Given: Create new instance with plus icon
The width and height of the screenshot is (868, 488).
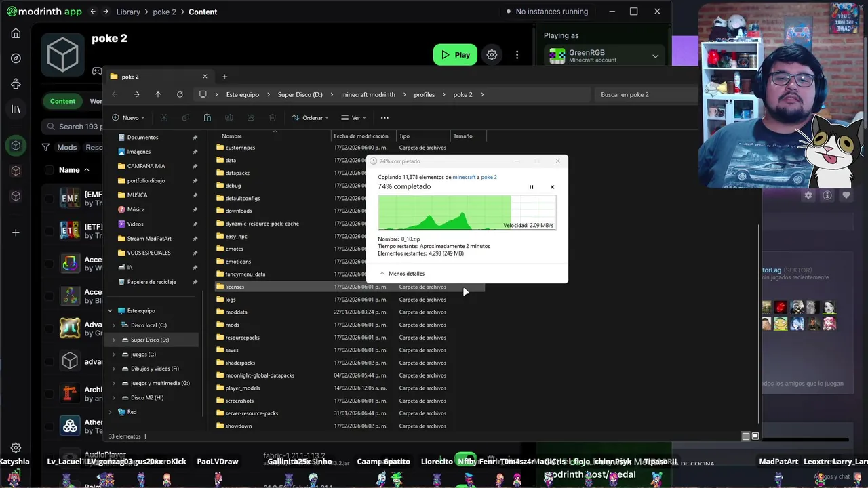Looking at the screenshot, I should 16,232.
